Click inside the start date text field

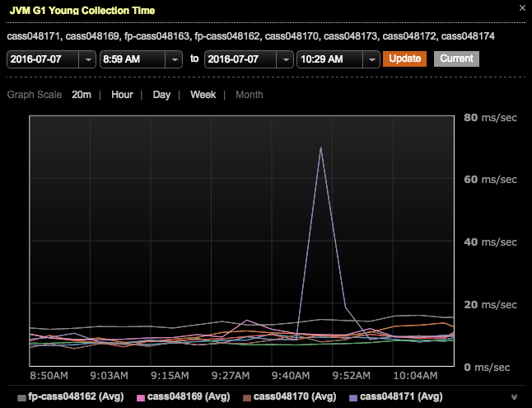(43, 59)
